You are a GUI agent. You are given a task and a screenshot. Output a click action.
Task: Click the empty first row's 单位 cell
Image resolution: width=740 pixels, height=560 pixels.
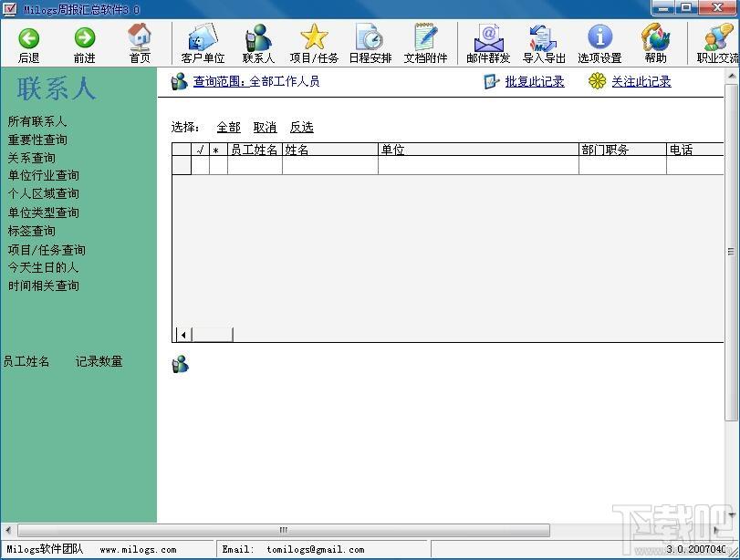[x=478, y=165]
